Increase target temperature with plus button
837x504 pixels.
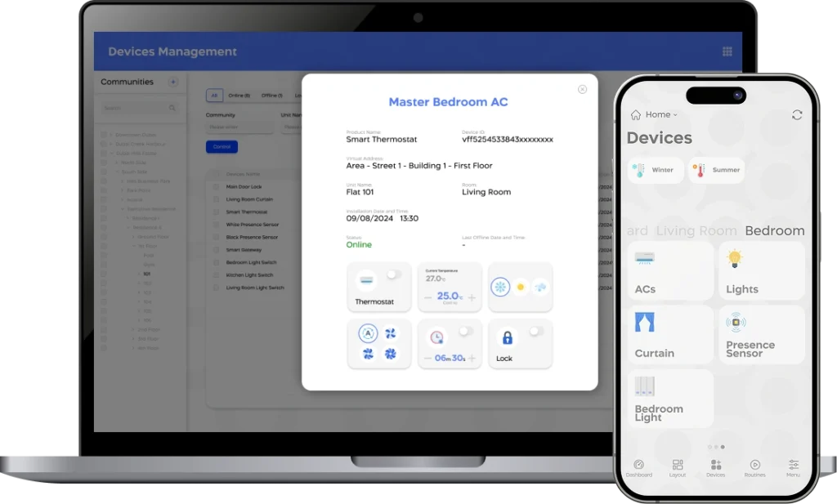[x=472, y=297]
